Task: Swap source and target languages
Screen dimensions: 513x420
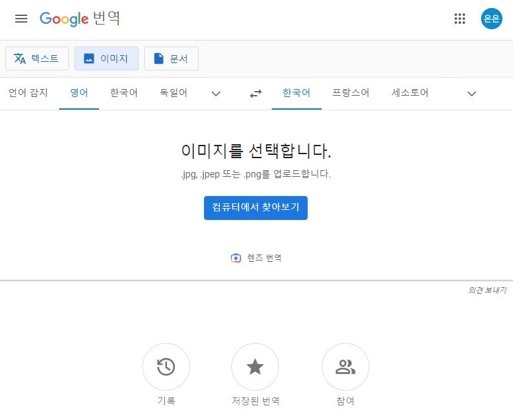Action: (x=256, y=94)
